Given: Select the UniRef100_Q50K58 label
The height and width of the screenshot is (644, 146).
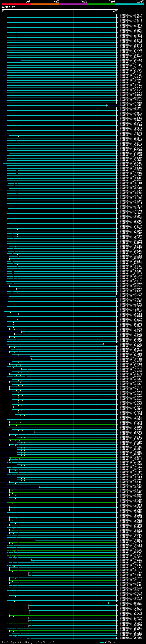Looking at the screenshot, I should click(131, 357).
